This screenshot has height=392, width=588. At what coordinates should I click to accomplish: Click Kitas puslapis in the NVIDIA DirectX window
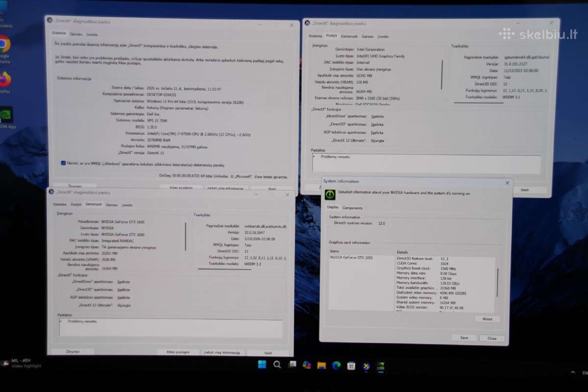178,352
